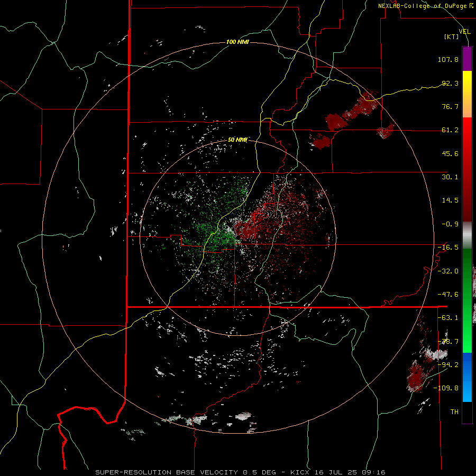This screenshot has width=476, height=476.
Task: Select the -32.0 velocity scale value
Action: pos(448,271)
